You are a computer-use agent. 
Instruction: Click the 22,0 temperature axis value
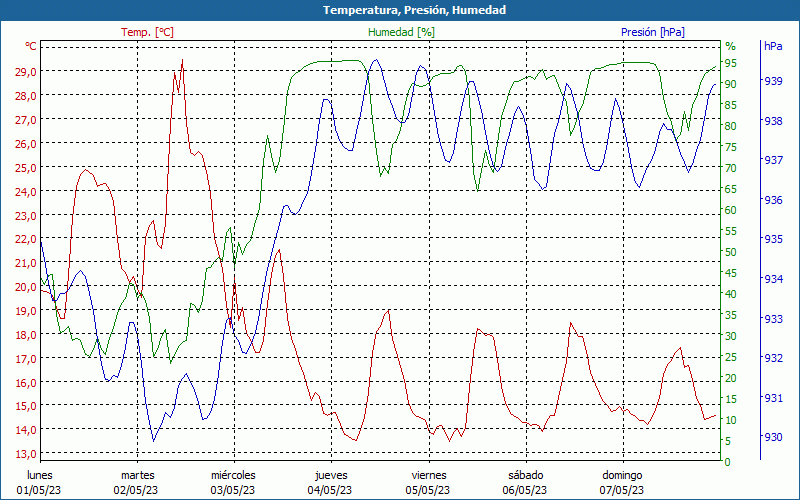(x=25, y=239)
